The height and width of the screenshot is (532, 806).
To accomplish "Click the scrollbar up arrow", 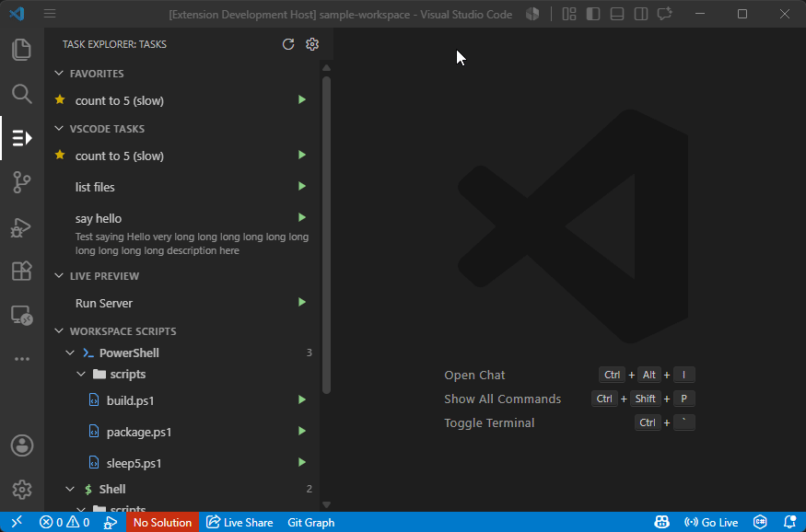I will pos(326,67).
